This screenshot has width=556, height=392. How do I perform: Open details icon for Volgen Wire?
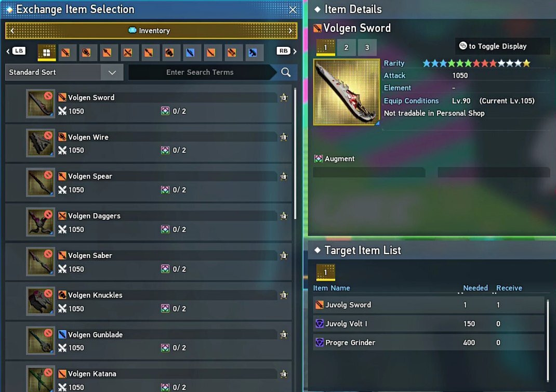click(x=284, y=137)
